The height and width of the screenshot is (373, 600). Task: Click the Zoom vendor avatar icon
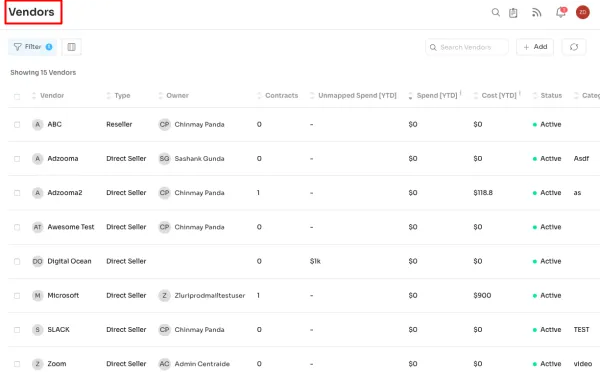tap(38, 364)
